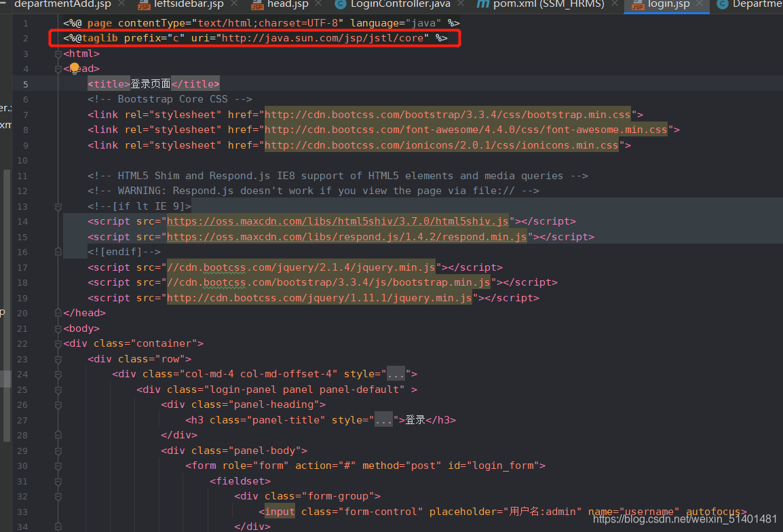Open the ionicons.min.css URL on line 9
Screen dimensions: 783x532
coord(442,145)
